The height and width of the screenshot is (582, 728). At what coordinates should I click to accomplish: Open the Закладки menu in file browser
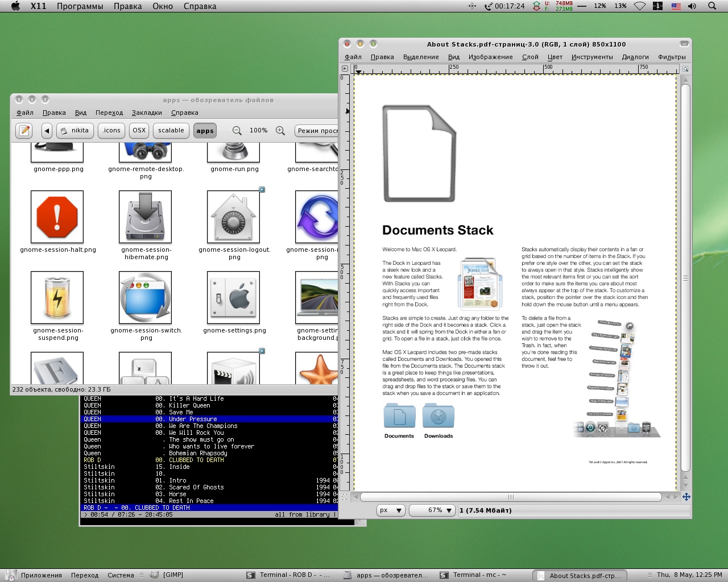(147, 113)
